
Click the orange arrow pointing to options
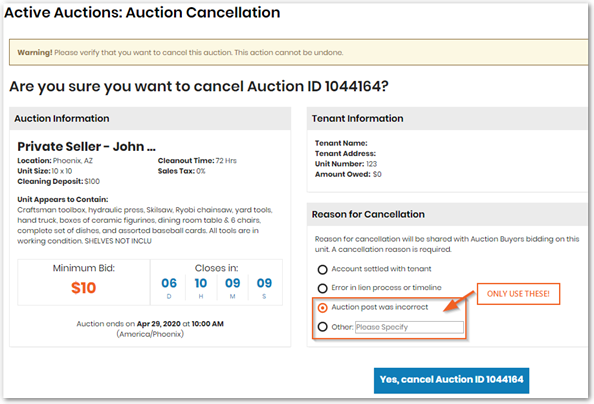459,302
